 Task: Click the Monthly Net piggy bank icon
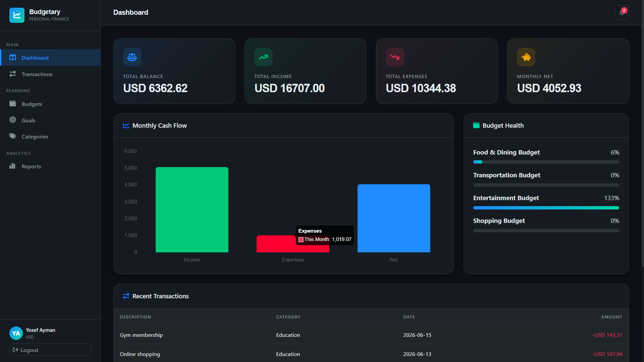pyautogui.click(x=526, y=57)
